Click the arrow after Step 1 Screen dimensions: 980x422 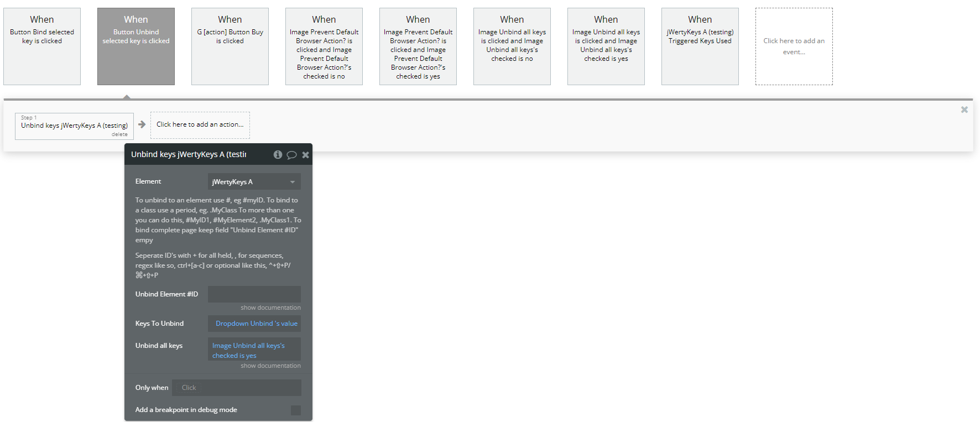[x=142, y=124]
